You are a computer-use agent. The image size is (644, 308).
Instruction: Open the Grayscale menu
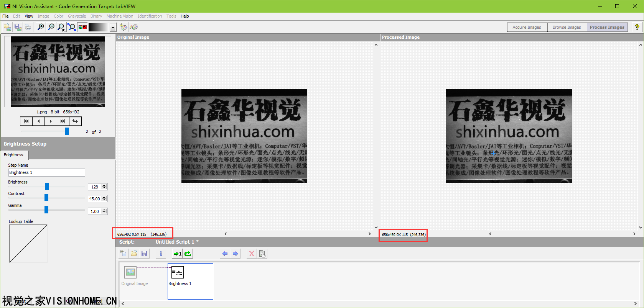click(x=77, y=16)
